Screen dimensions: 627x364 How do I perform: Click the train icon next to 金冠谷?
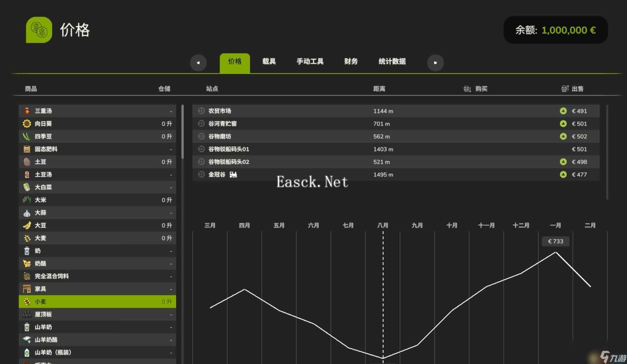pos(233,175)
